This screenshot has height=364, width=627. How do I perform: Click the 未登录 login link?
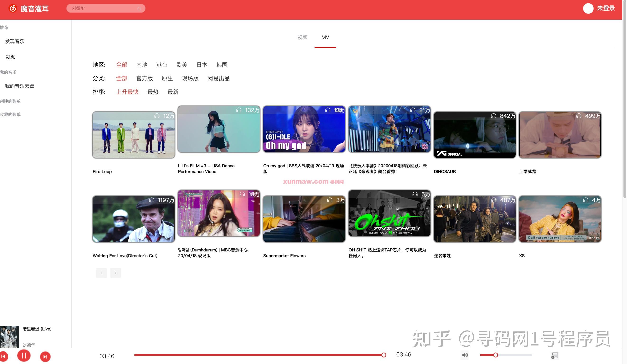tap(606, 8)
